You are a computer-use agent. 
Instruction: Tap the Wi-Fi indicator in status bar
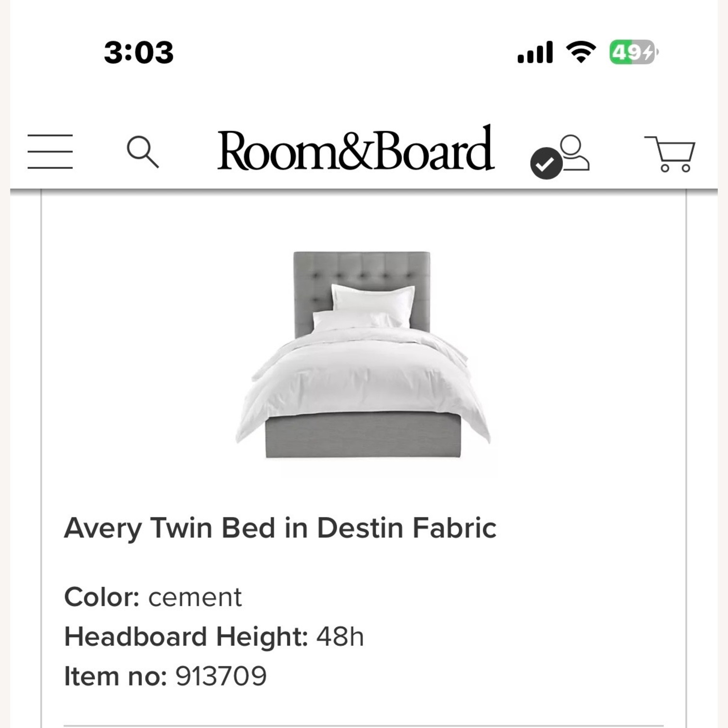pos(581,52)
